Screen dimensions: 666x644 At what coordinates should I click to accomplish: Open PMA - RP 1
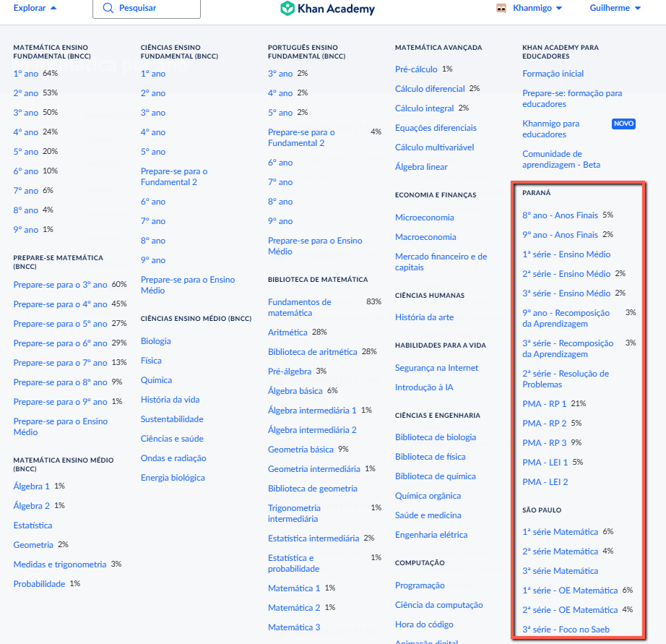point(544,404)
